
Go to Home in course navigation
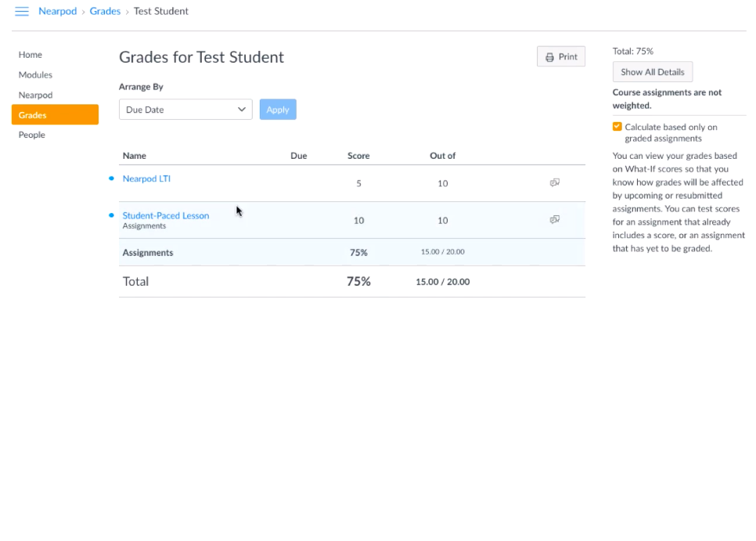pyautogui.click(x=31, y=55)
